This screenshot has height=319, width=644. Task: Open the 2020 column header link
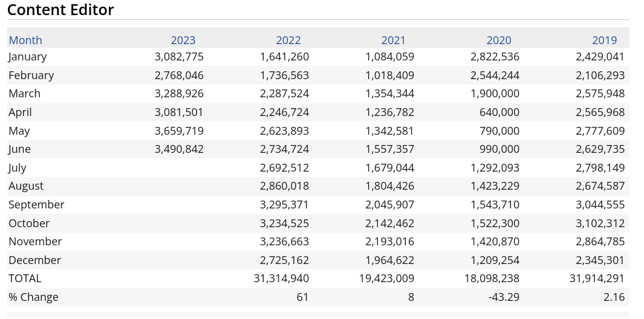click(x=498, y=40)
